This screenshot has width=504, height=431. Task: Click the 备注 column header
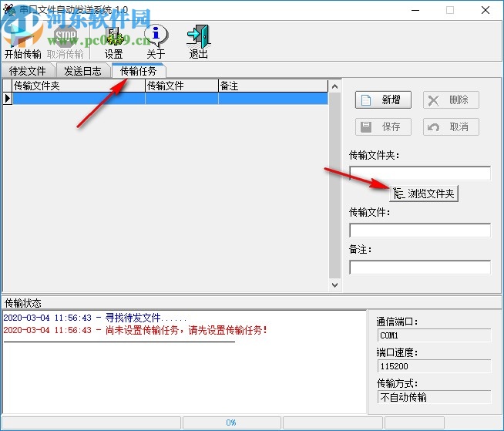[274, 86]
